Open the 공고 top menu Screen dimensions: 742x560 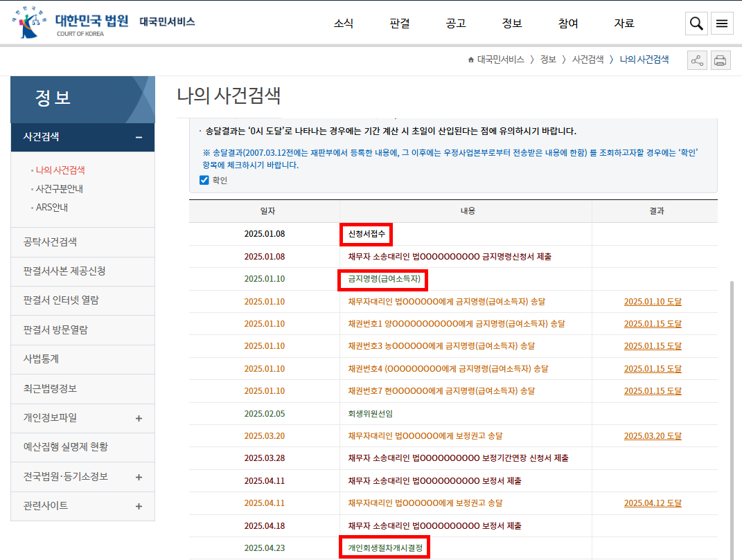(x=456, y=24)
